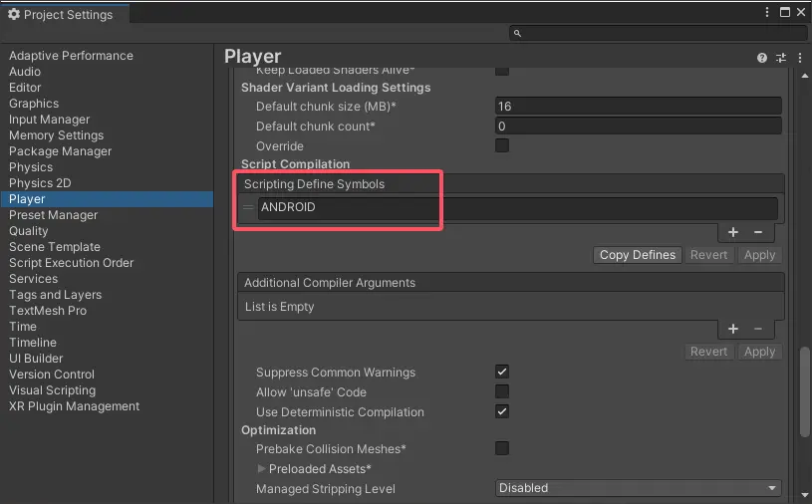
Task: Enable the Override checkbox
Action: click(x=502, y=145)
